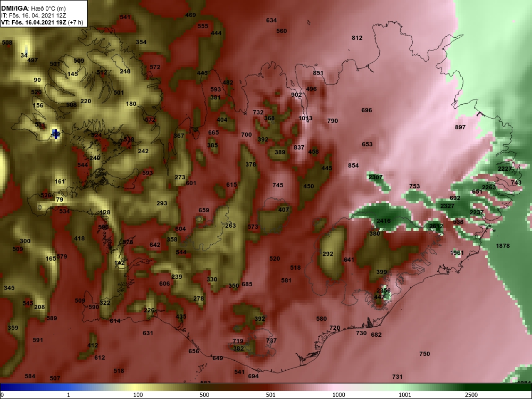Click the map value 1878
Screen dimensions: 532x399
(503, 246)
